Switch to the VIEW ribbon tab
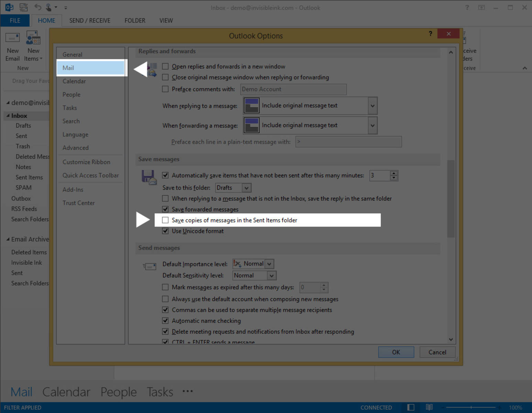532x413 pixels. coord(166,21)
